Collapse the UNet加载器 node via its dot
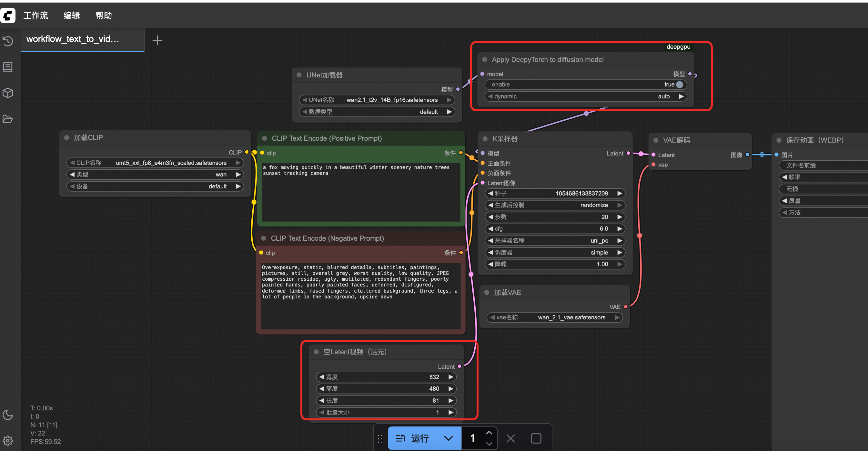 click(x=299, y=75)
